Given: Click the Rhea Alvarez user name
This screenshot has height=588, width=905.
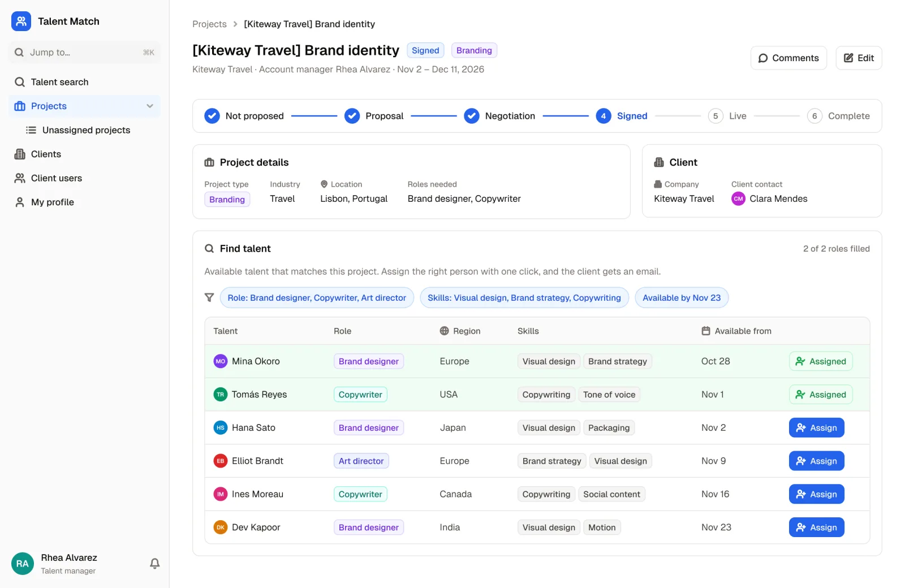Looking at the screenshot, I should [69, 557].
